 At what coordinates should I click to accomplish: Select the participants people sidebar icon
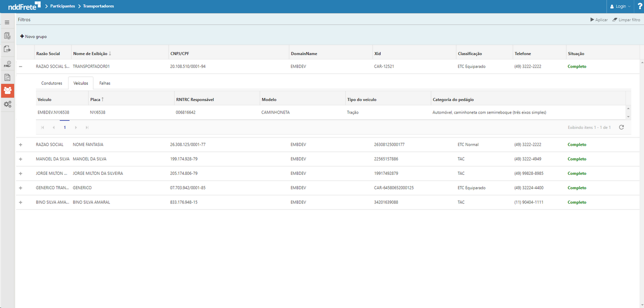click(x=7, y=91)
